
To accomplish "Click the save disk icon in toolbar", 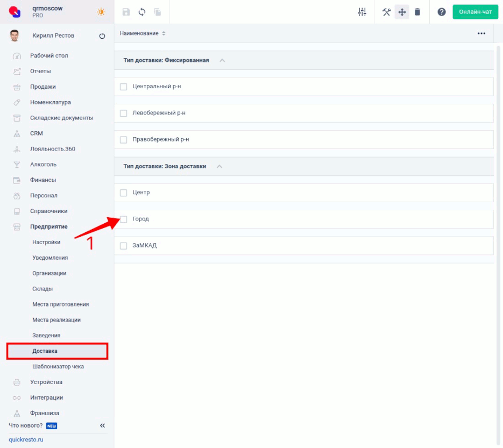I will [x=126, y=12].
